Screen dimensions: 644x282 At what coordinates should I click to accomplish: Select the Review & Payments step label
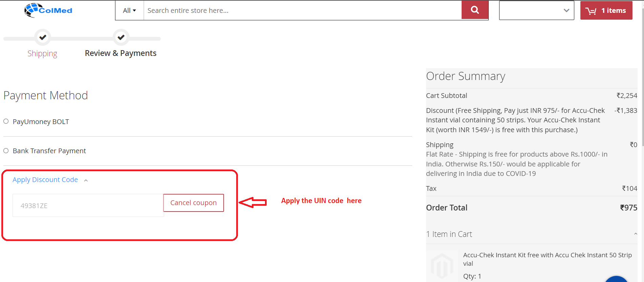120,53
